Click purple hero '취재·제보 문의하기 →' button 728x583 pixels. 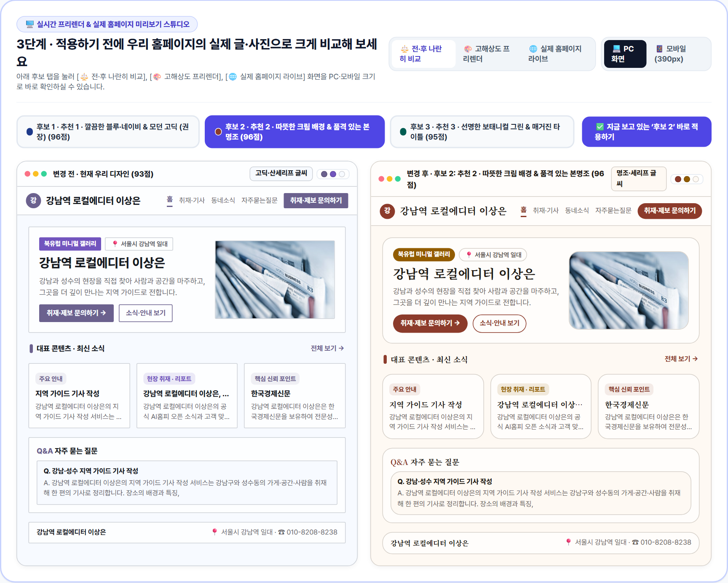(76, 313)
